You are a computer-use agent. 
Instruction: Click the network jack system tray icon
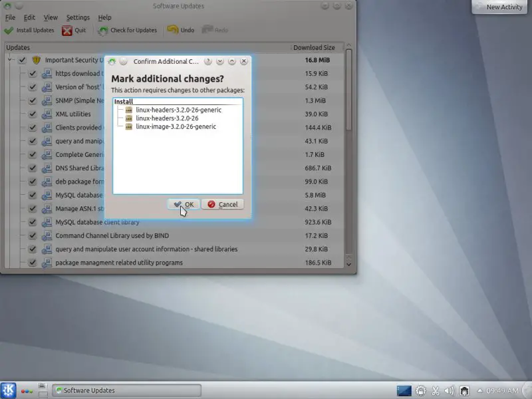pos(464,391)
